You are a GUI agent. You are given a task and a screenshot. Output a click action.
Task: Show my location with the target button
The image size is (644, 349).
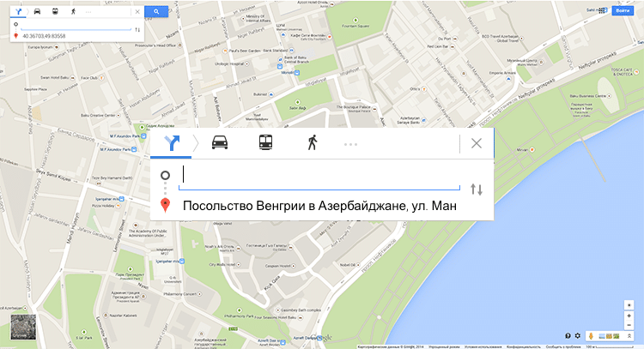(x=629, y=305)
